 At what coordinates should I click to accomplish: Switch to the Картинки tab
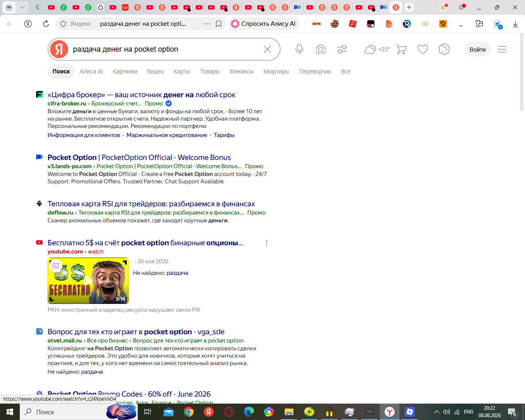(125, 71)
